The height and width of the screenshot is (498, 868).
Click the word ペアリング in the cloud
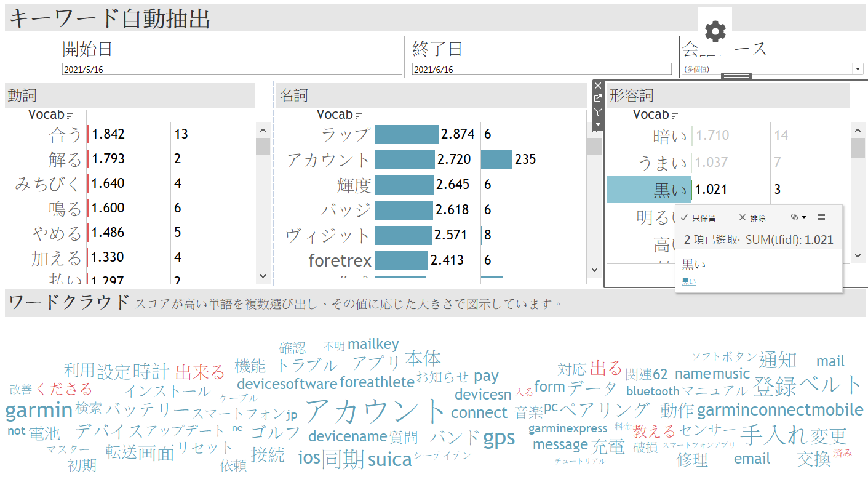click(x=605, y=409)
